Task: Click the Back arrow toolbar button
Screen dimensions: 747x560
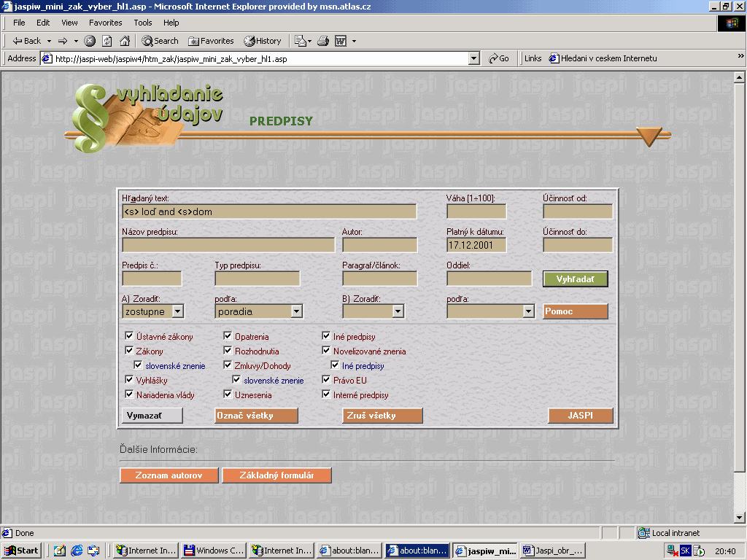Action: pos(27,41)
